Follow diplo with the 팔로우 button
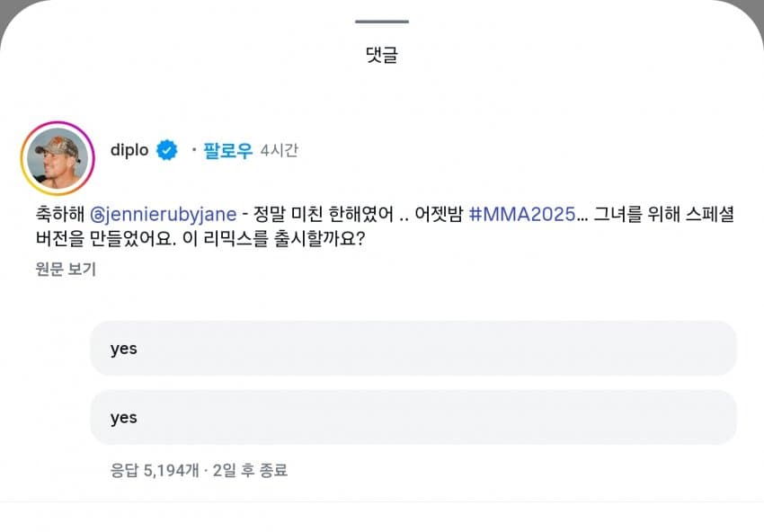Image resolution: width=764 pixels, height=532 pixels. (x=227, y=150)
